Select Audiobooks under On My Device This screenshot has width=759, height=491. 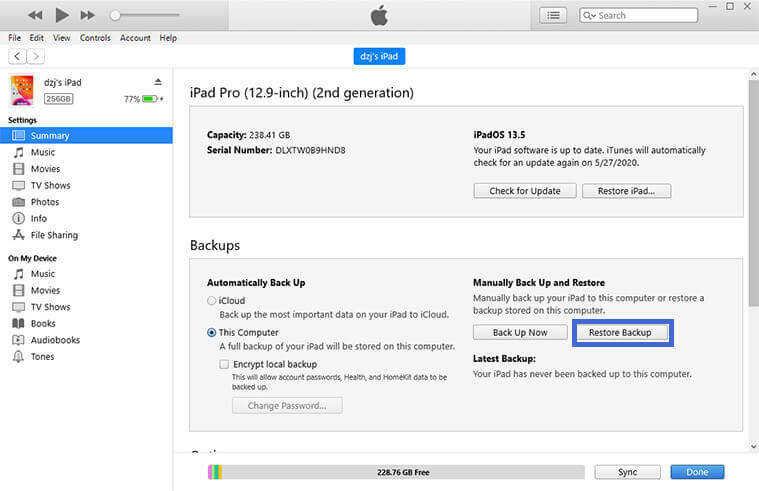(x=56, y=340)
